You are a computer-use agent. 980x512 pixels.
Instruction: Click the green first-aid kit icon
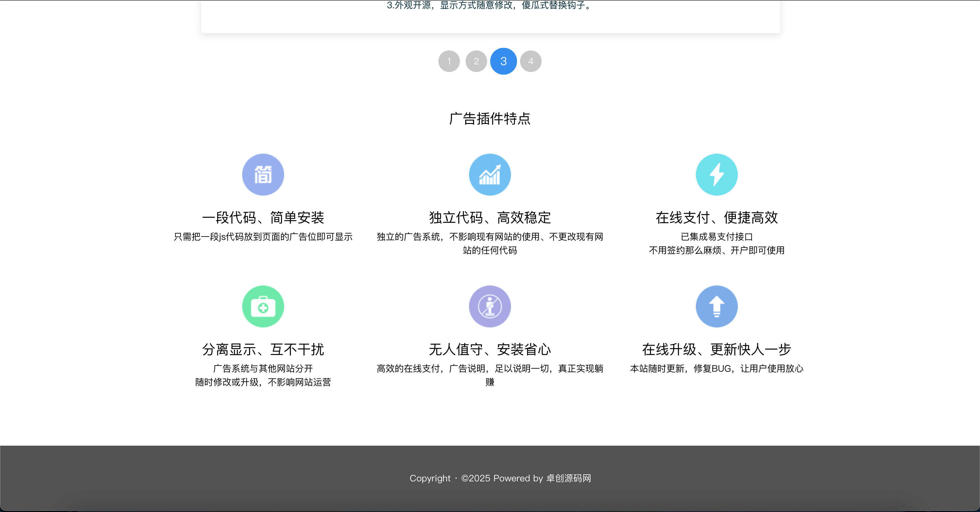pyautogui.click(x=263, y=306)
